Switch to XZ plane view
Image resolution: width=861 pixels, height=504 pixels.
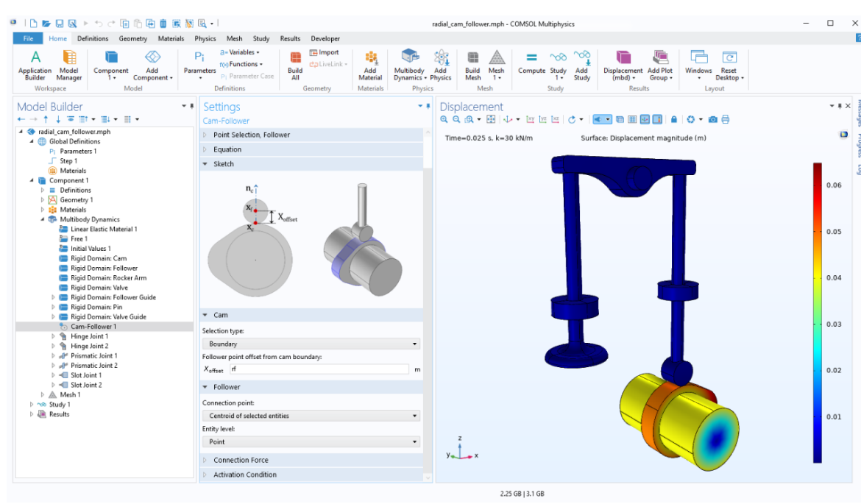pos(555,120)
